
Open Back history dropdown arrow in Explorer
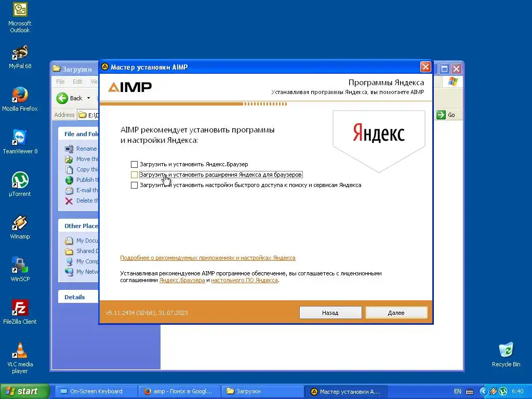88,98
